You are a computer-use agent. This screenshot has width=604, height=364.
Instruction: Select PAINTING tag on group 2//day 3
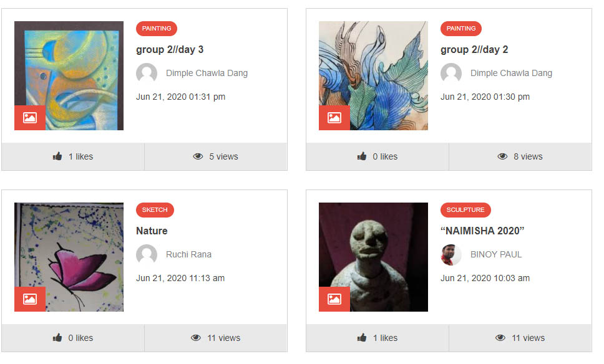[157, 29]
